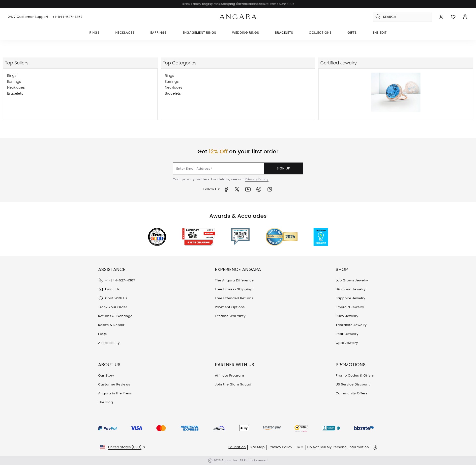Open the Gifts menu

point(352,33)
